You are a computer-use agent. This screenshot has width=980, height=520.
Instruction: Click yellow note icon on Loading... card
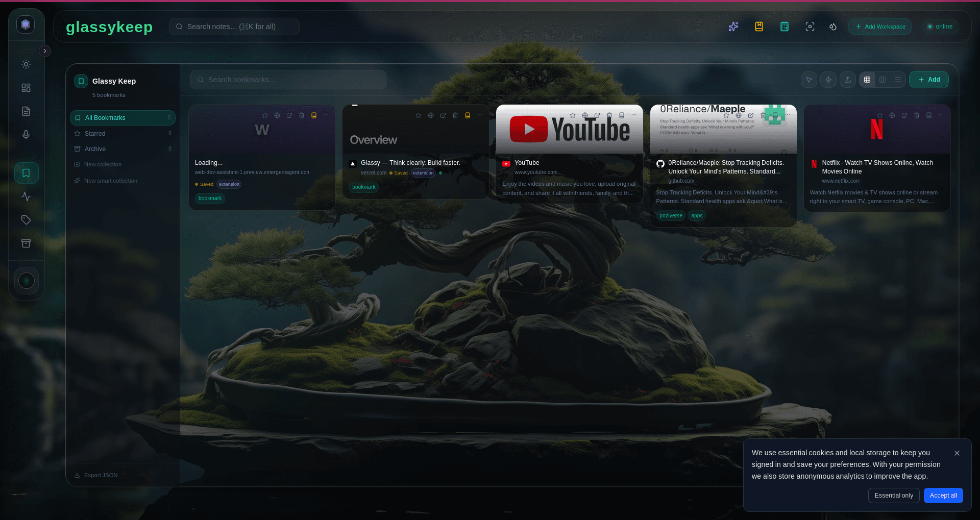tap(314, 115)
